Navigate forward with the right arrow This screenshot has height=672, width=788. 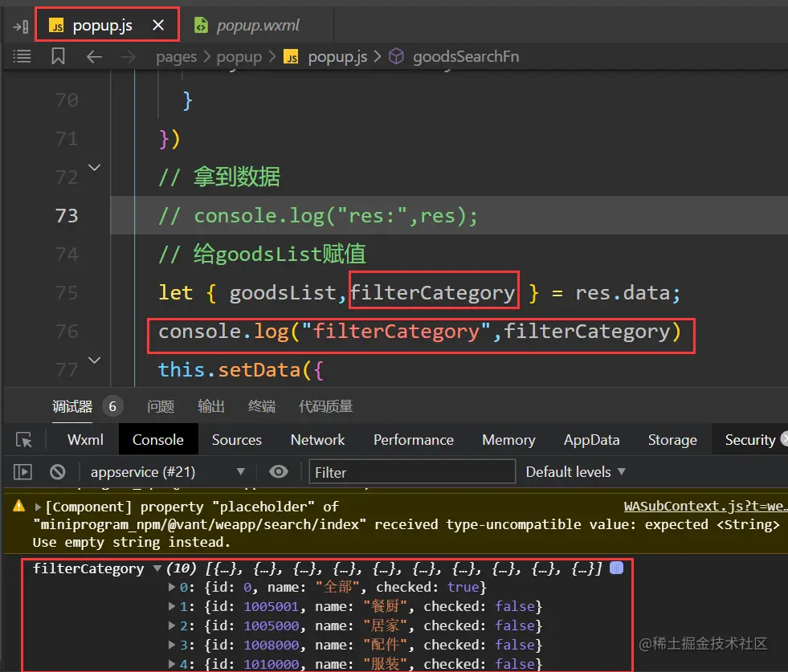(129, 57)
